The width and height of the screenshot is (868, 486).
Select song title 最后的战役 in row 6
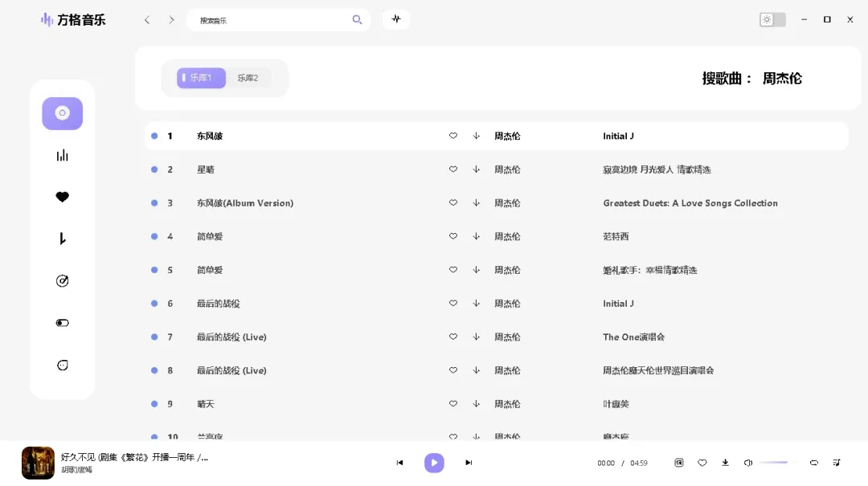tap(218, 304)
